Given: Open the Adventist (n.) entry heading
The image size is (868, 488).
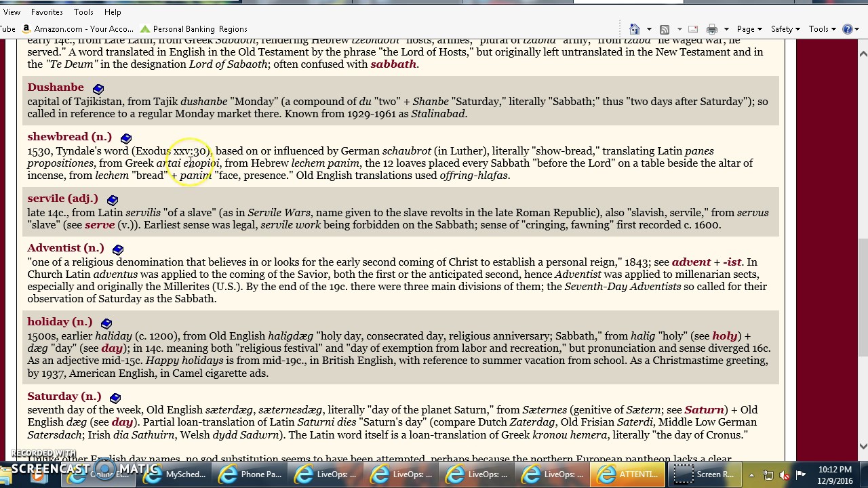Looking at the screenshot, I should [x=66, y=248].
